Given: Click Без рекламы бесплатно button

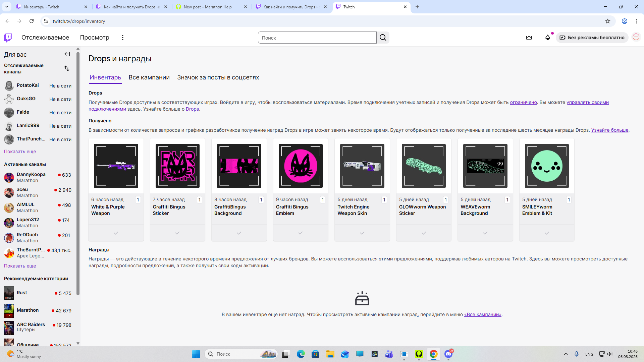Looking at the screenshot, I should [592, 38].
